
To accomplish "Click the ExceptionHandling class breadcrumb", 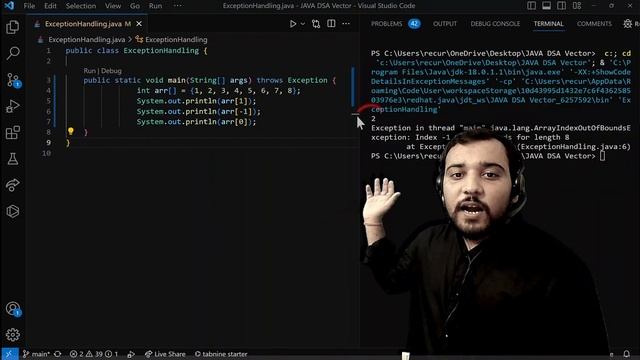I will pyautogui.click(x=176, y=40).
